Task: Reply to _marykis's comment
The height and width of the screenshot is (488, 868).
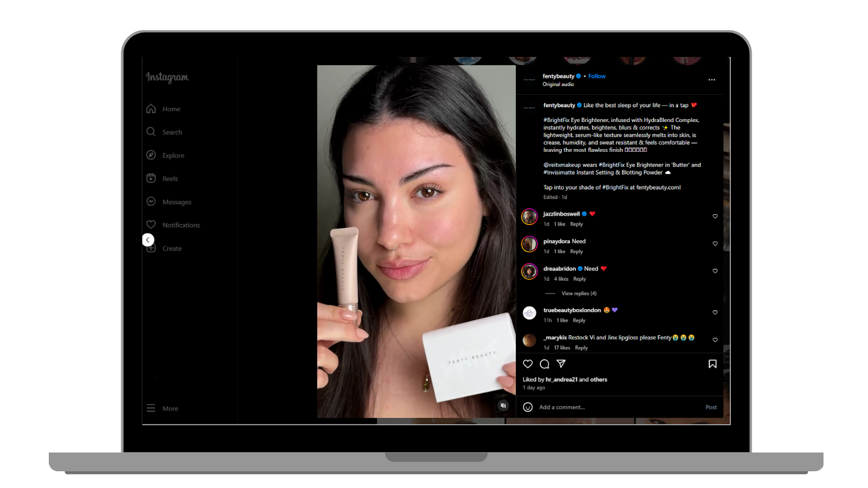Action: click(x=581, y=348)
